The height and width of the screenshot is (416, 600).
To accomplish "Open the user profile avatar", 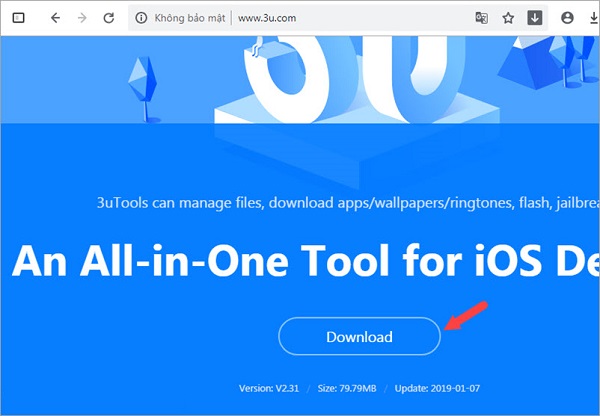I will click(x=569, y=18).
